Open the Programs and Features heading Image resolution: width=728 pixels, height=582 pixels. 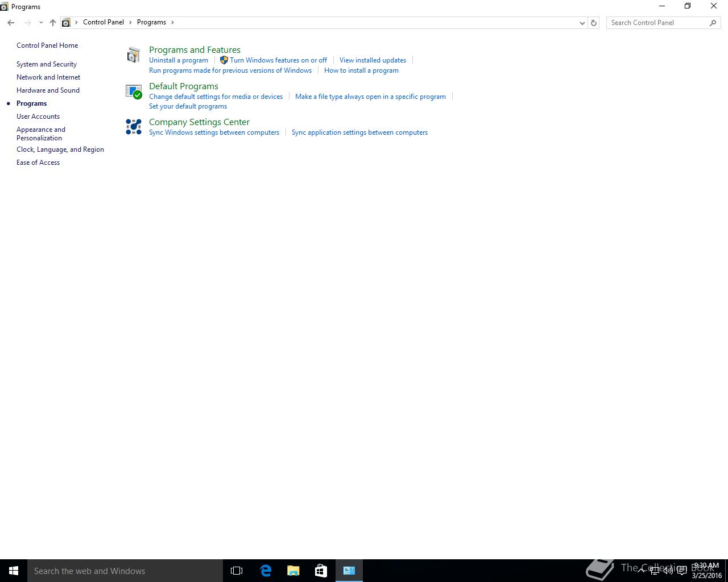pyautogui.click(x=195, y=50)
